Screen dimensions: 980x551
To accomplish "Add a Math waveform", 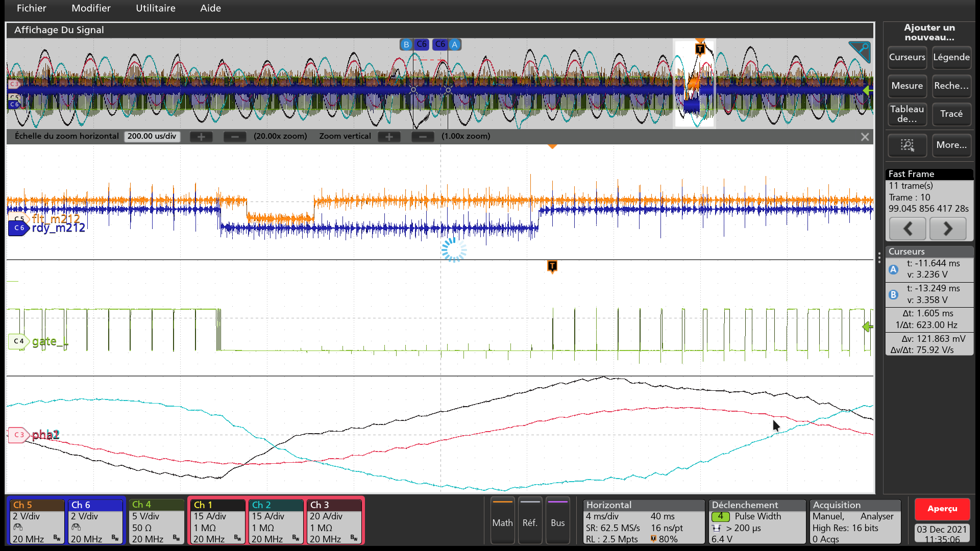I will point(502,520).
